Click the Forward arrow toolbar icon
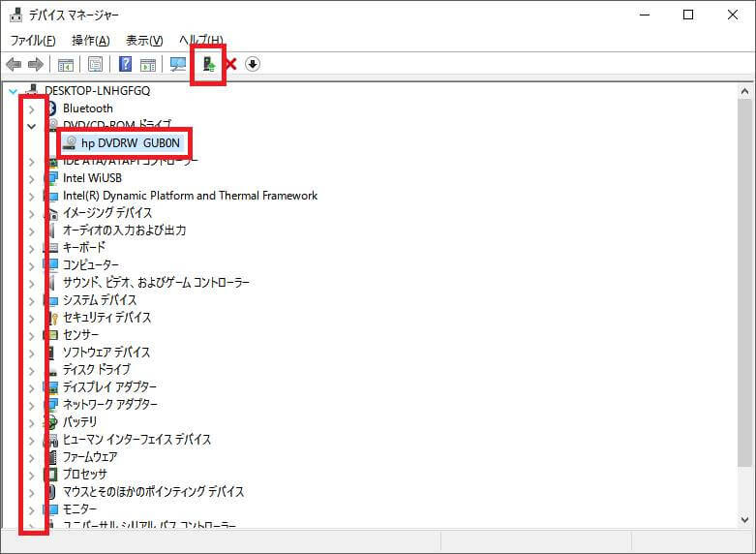This screenshot has height=554, width=756. click(36, 64)
